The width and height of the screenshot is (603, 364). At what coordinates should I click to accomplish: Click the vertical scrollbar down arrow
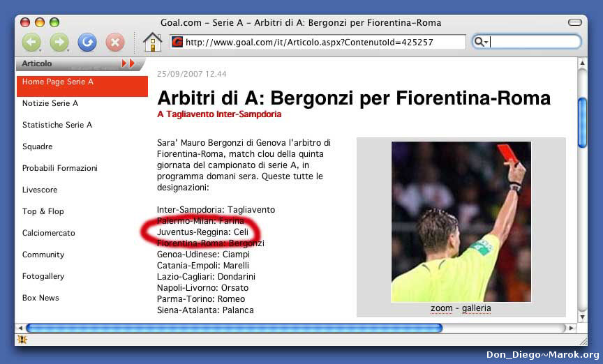pos(582,317)
